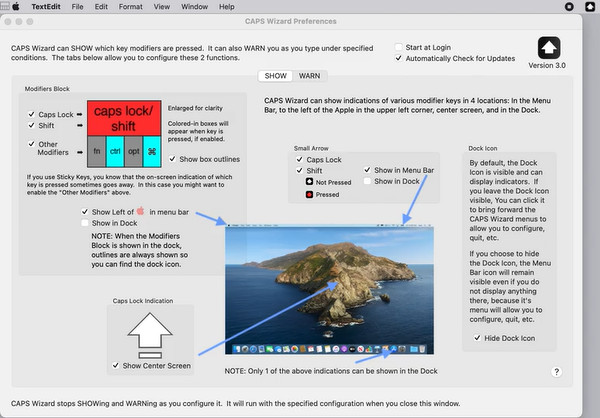Open the Help menu
Viewport: 600px width, 418px height.
[x=227, y=7]
